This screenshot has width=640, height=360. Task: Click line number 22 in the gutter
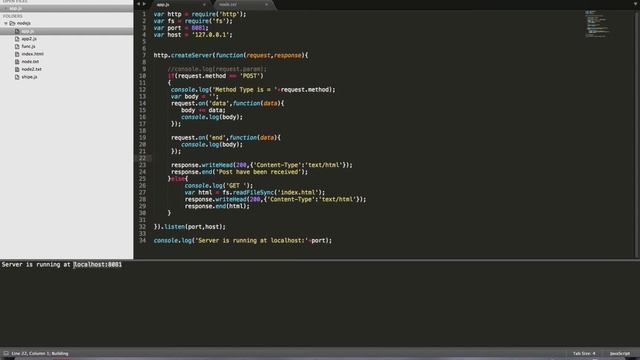[142, 158]
